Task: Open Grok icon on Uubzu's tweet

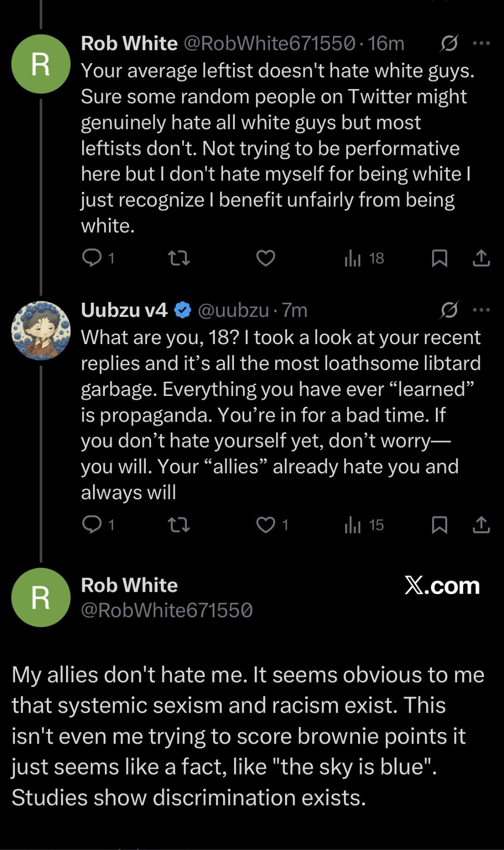Action: (x=449, y=310)
